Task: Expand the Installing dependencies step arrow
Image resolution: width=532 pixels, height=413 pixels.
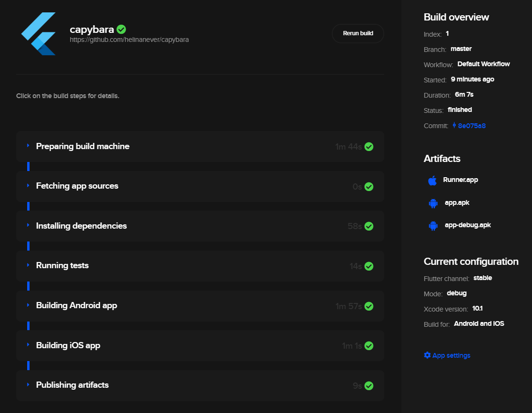Action: [28, 225]
